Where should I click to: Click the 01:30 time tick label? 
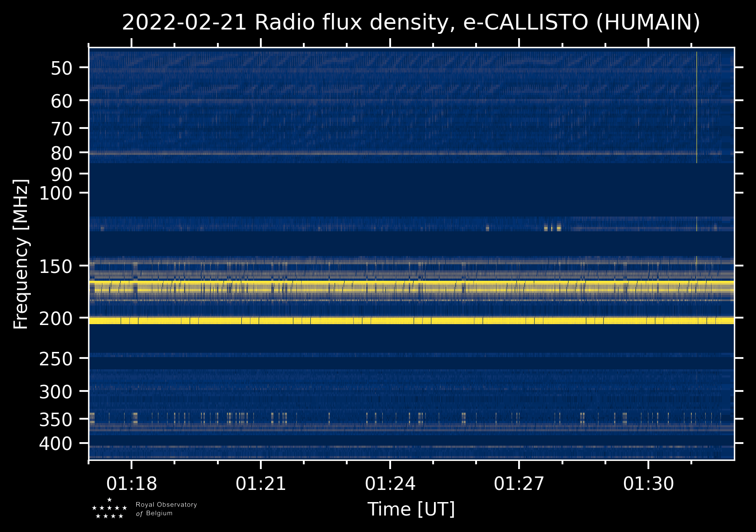tap(648, 483)
